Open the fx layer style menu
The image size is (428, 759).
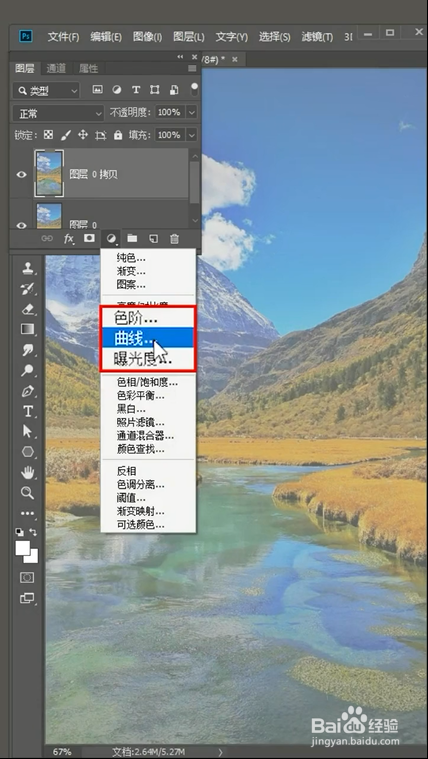pyautogui.click(x=69, y=238)
